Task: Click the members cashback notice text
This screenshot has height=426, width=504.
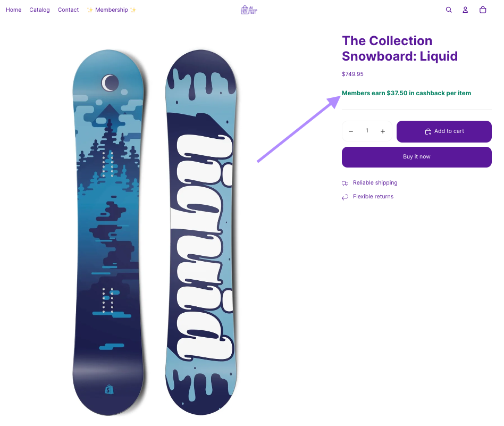Action: [x=406, y=93]
